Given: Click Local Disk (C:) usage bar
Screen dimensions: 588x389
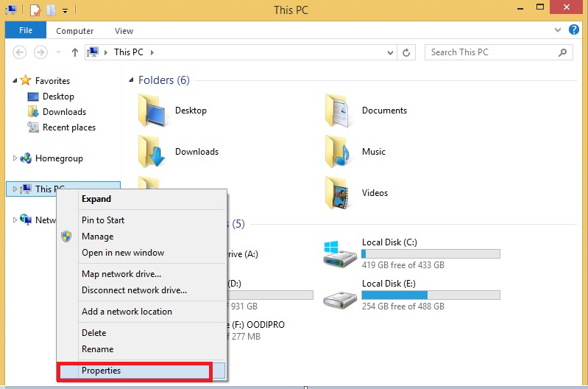Looking at the screenshot, I should [431, 254].
